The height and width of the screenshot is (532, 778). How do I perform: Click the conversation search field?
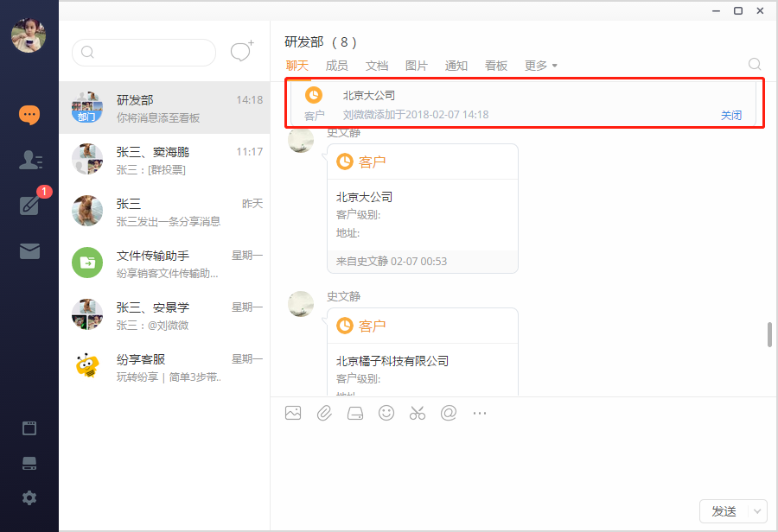[x=143, y=52]
